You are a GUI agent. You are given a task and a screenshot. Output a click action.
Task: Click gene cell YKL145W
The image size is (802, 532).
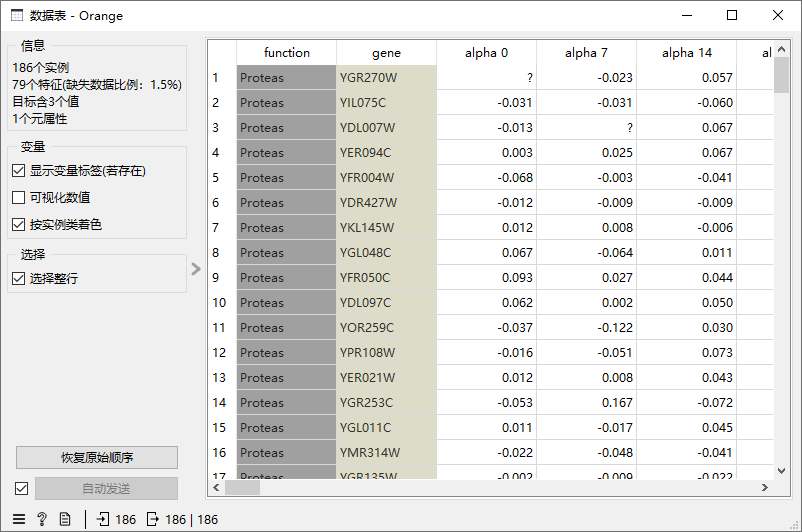pyautogui.click(x=386, y=228)
